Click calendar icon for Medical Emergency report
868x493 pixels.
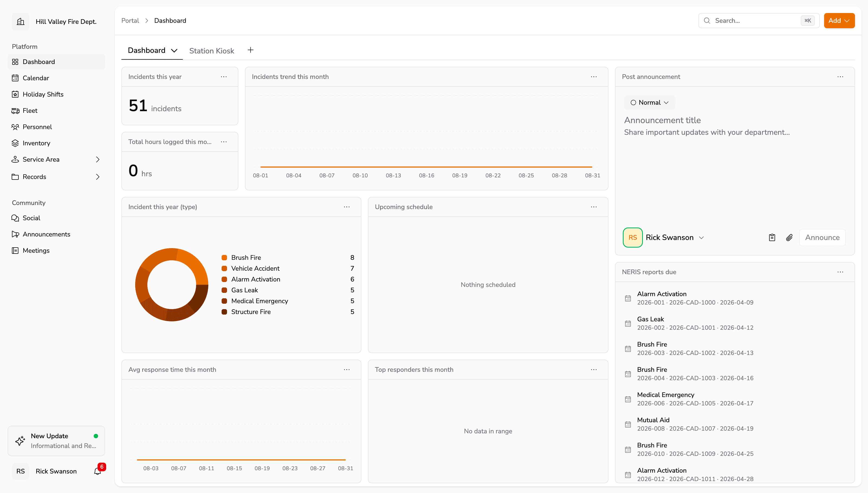click(628, 399)
